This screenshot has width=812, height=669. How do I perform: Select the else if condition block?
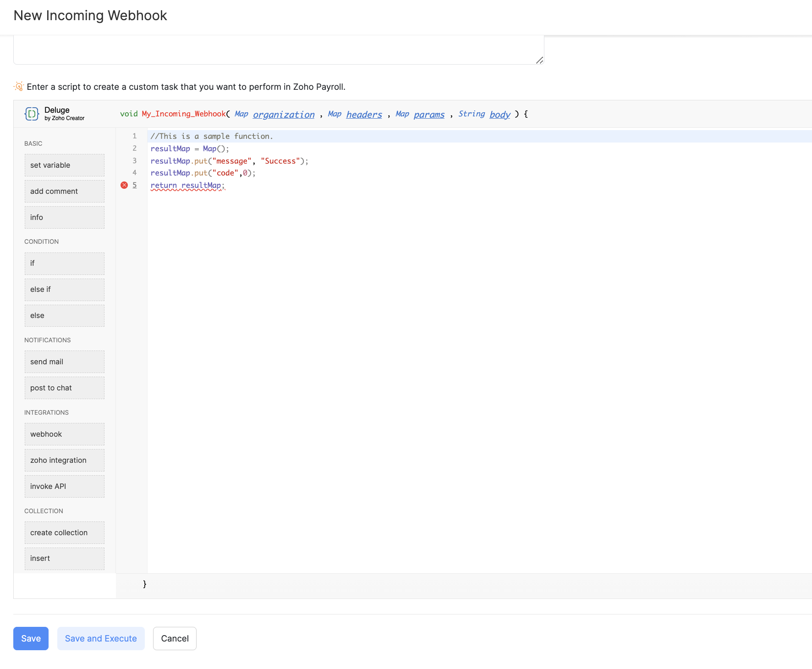point(65,290)
